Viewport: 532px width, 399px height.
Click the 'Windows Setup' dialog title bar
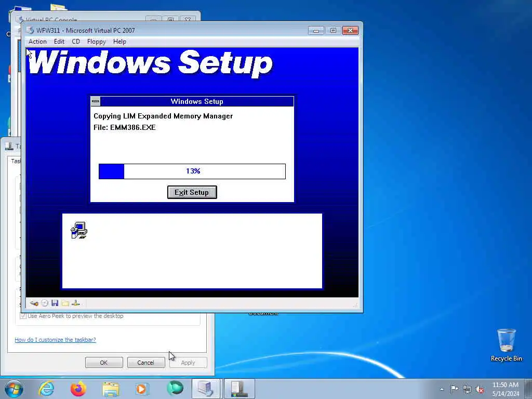(197, 101)
